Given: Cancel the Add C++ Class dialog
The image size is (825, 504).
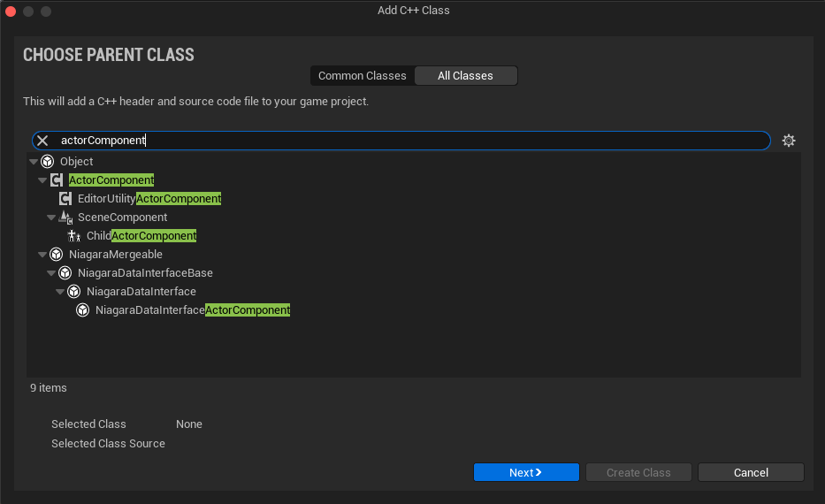Looking at the screenshot, I should pos(751,472).
